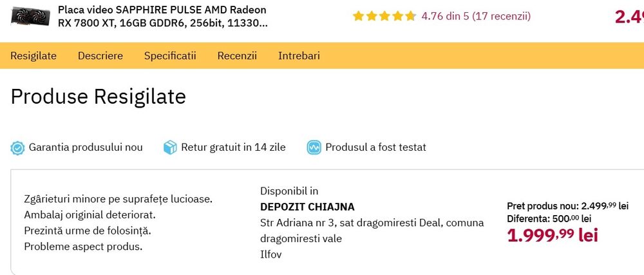This screenshot has width=644, height=275.
Task: Open the Descriere tab
Action: 100,55
